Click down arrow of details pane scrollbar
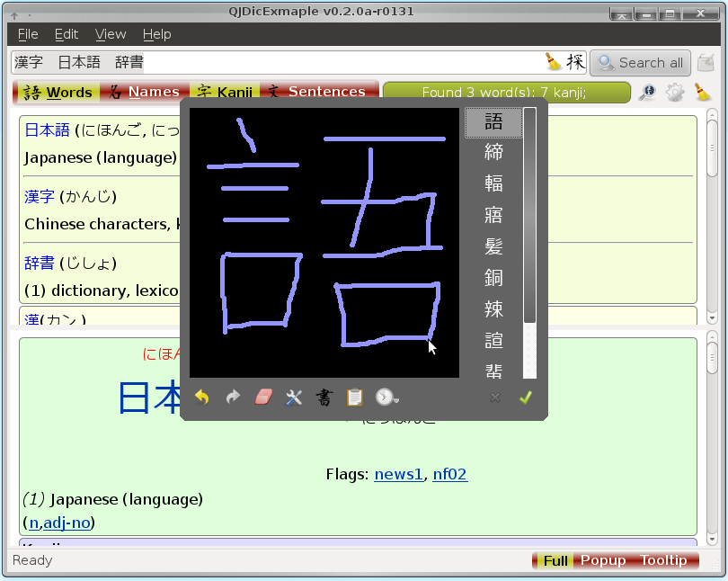This screenshot has width=728, height=581. 713,540
